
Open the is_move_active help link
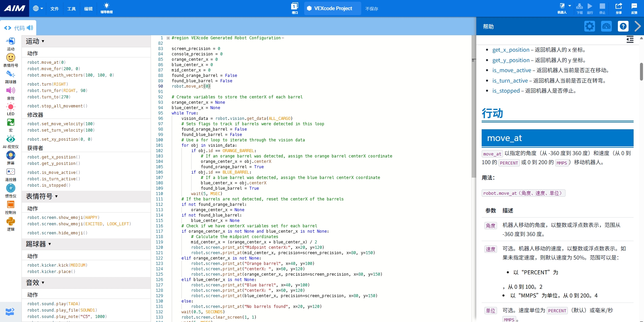pos(512,71)
